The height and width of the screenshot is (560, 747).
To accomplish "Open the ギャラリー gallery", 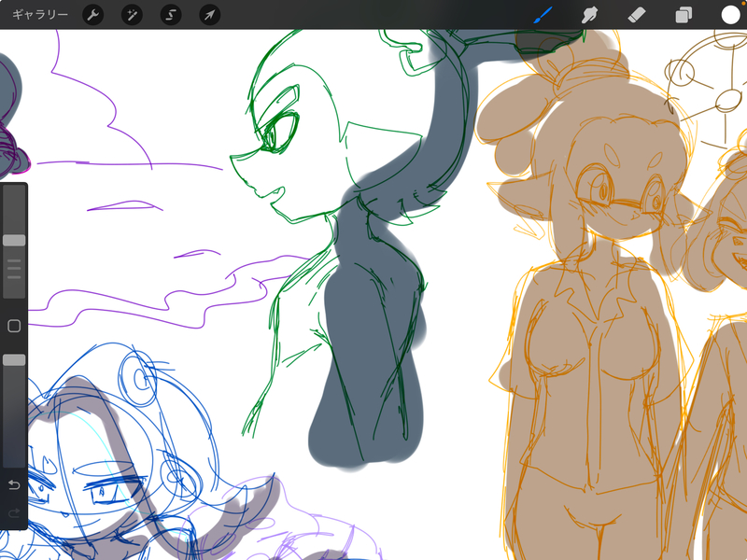I will coord(40,15).
